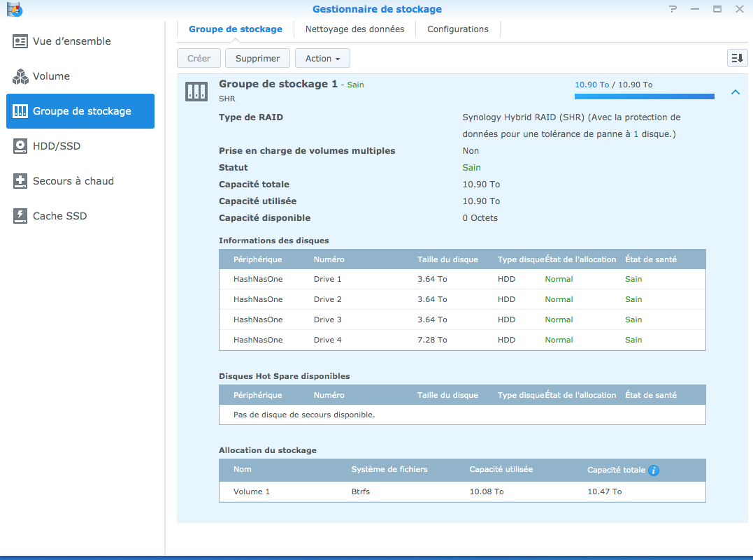
Task: Click the sort order icon at top right
Action: click(737, 59)
